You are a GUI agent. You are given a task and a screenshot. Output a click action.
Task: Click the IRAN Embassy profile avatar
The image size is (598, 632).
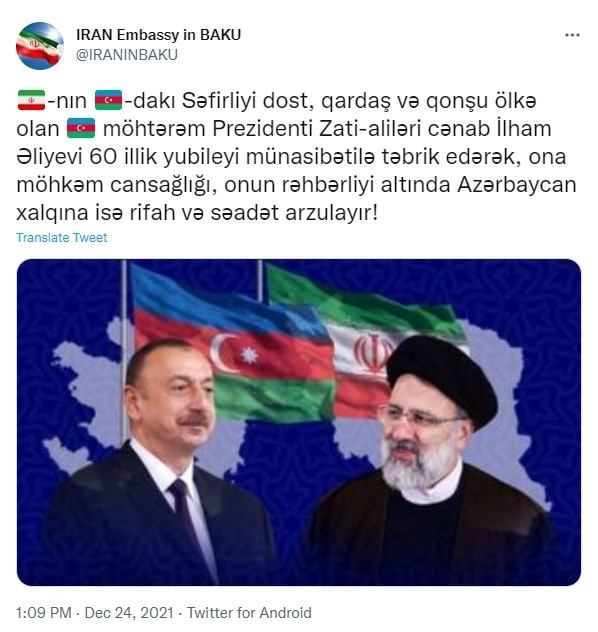pyautogui.click(x=40, y=46)
